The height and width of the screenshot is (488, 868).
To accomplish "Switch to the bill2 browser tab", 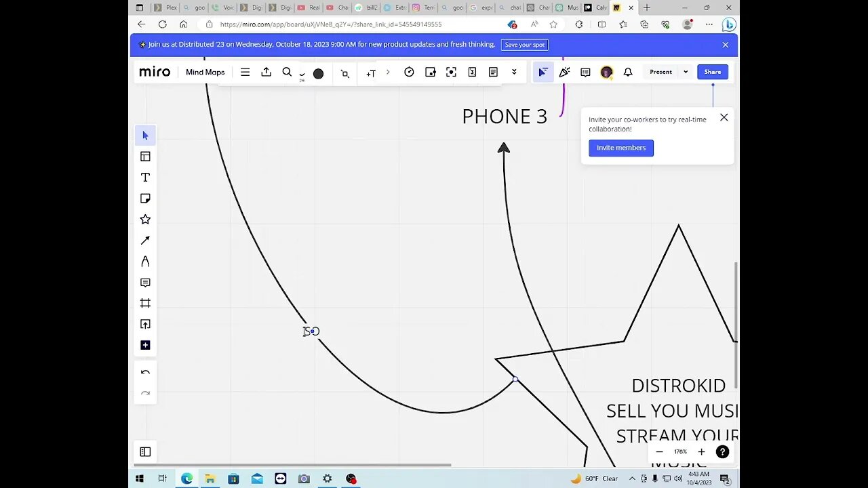I will coord(366,7).
